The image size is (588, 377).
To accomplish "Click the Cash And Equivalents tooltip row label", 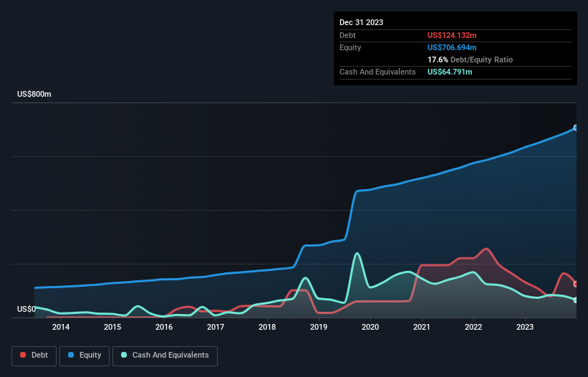I will click(377, 72).
